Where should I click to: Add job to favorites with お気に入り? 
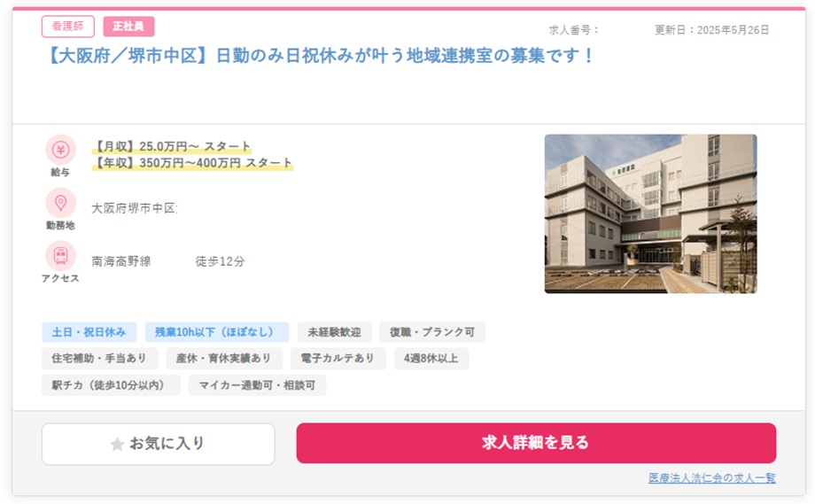(159, 444)
